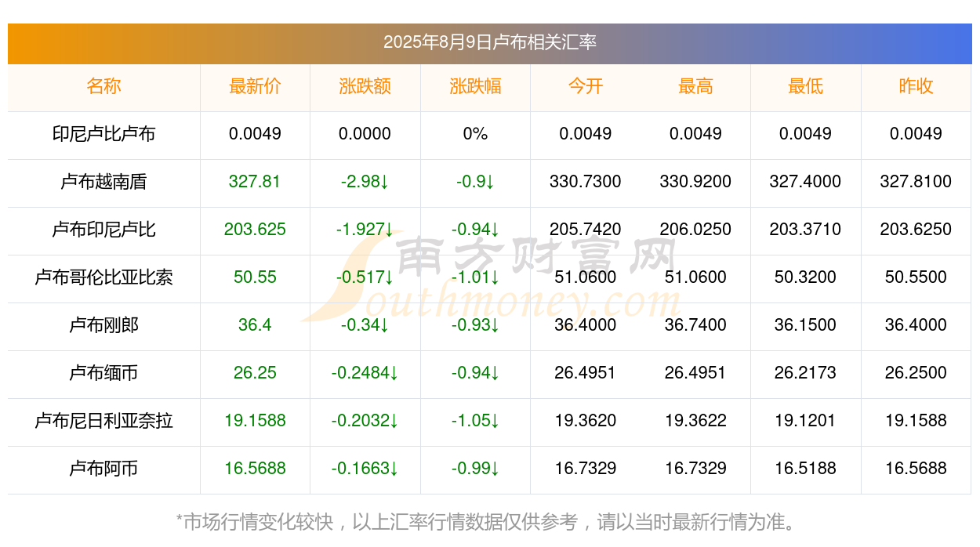Viewport: 980px width, 547px height.
Task: Click the title 2025年8月9日卢布相关汇率
Action: tap(490, 42)
